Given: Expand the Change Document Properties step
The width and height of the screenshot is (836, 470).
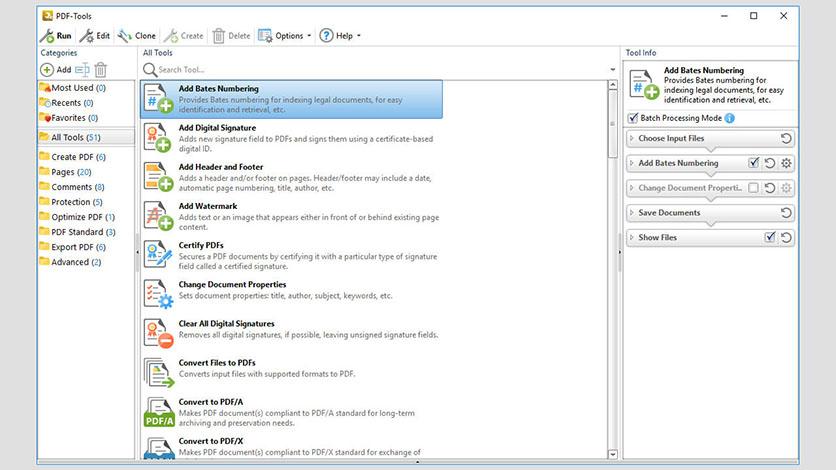Looking at the screenshot, I should [x=632, y=188].
